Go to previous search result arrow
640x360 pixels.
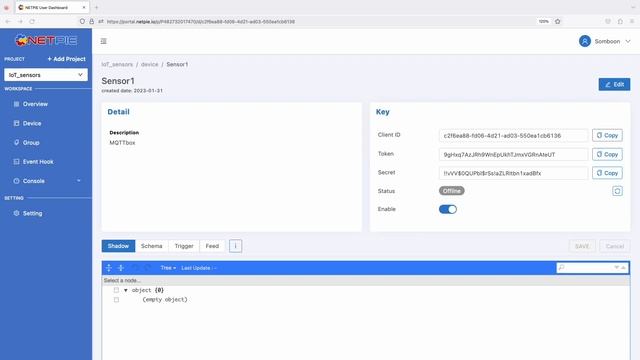point(623,268)
